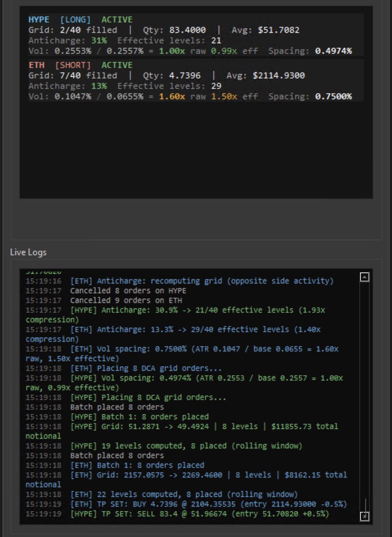Click log '[ETH] Vol spacing: 0.7500%'
Viewport: 392px width, 537px height.
point(182,354)
